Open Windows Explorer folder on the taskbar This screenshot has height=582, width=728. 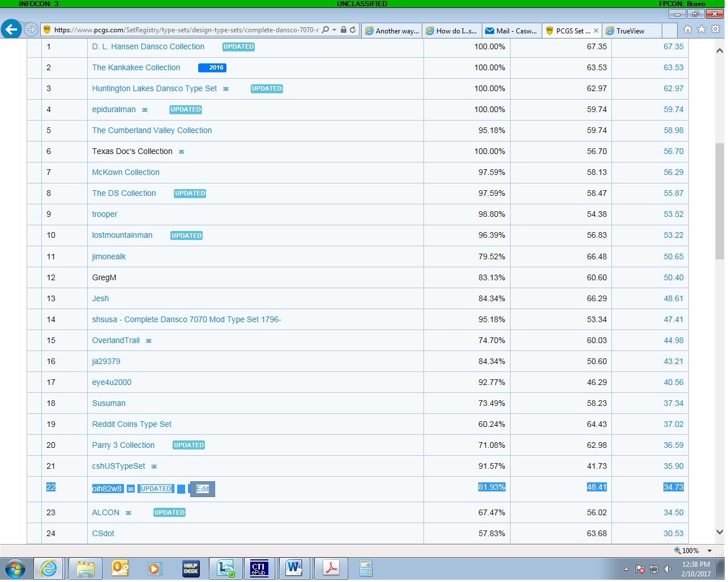point(85,568)
